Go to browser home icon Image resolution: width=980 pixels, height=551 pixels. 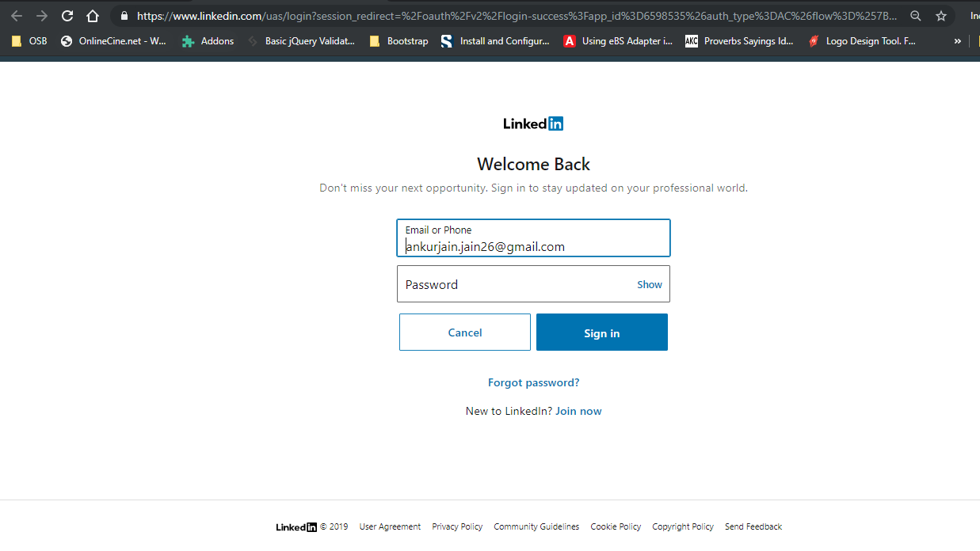tap(93, 16)
